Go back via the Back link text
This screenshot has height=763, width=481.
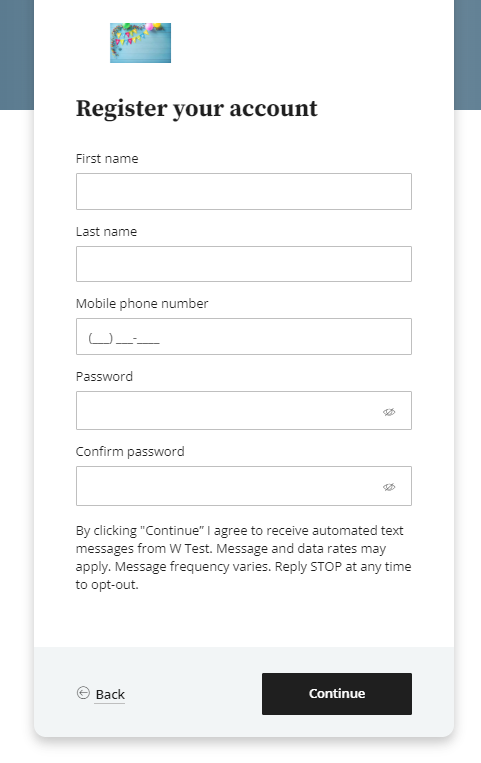(110, 694)
